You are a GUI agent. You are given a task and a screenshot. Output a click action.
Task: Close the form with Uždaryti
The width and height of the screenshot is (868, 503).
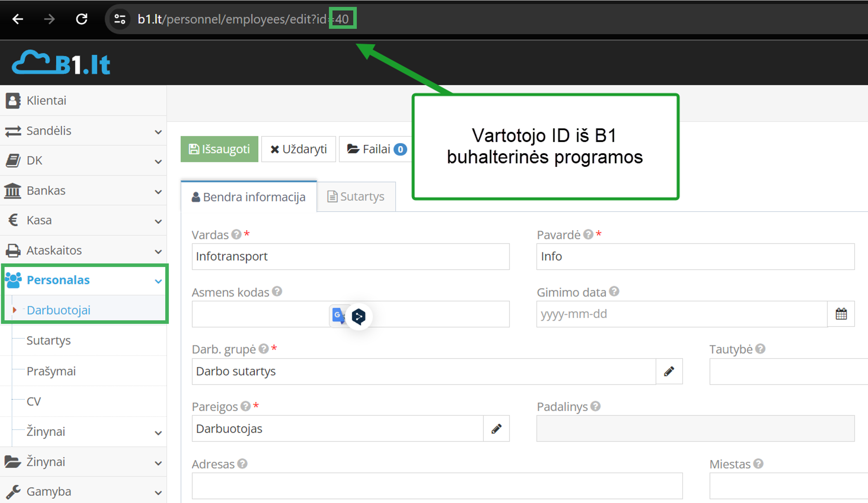click(299, 149)
